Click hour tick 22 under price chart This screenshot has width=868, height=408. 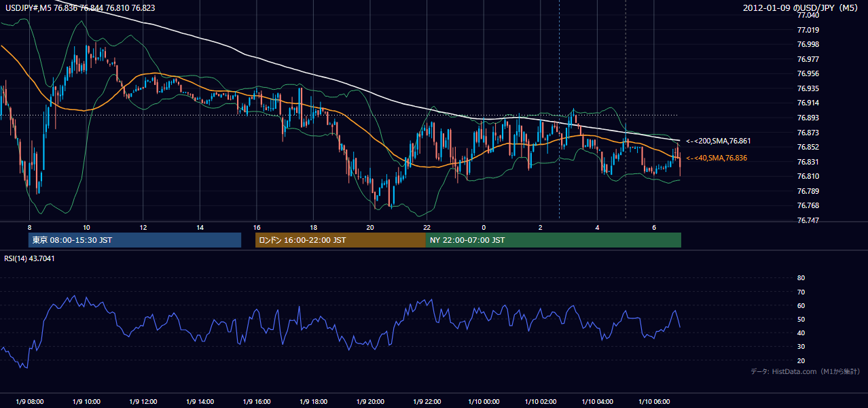427,226
